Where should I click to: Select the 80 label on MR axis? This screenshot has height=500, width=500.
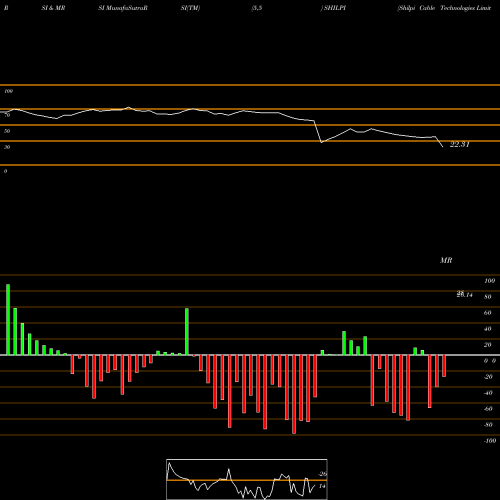pyautogui.click(x=488, y=297)
